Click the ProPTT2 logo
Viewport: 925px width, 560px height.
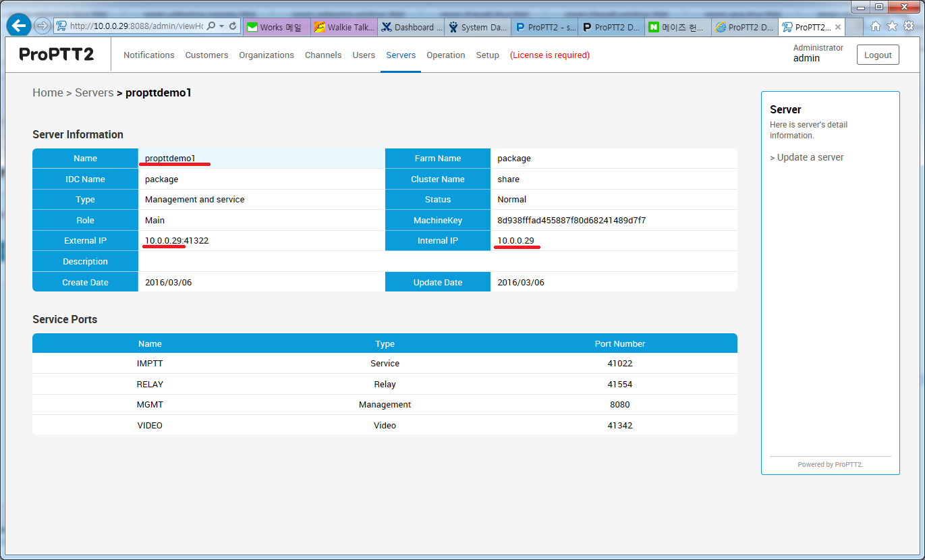(x=57, y=55)
